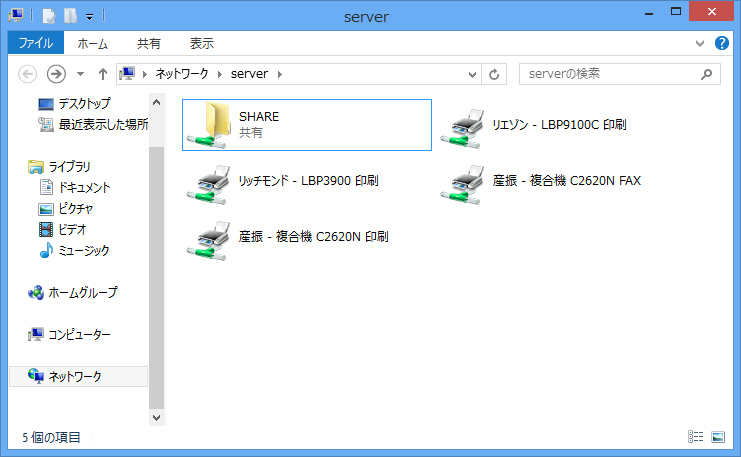Click the Forward navigation arrow
Image resolution: width=741 pixels, height=457 pixels.
tap(56, 74)
